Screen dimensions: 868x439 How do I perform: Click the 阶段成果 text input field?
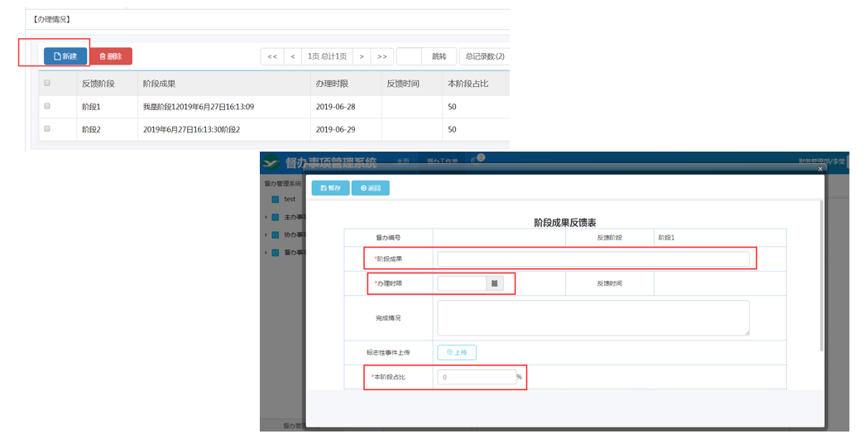pos(592,259)
